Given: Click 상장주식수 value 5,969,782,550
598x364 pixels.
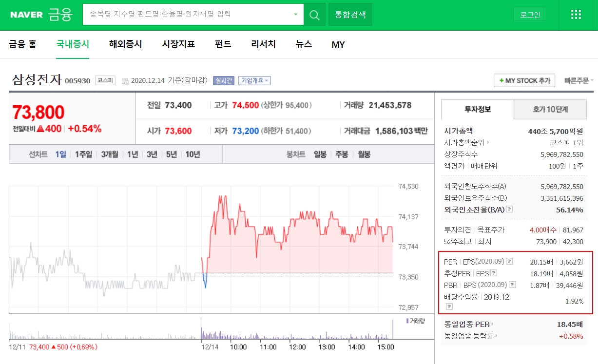Looking at the screenshot, I should pos(562,154).
